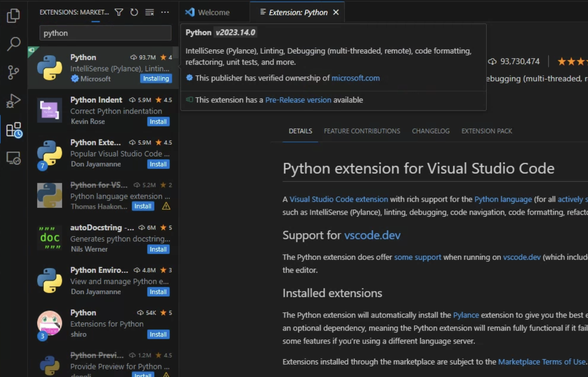588x377 pixels.
Task: Click the Installing button on Python extension
Action: (156, 79)
